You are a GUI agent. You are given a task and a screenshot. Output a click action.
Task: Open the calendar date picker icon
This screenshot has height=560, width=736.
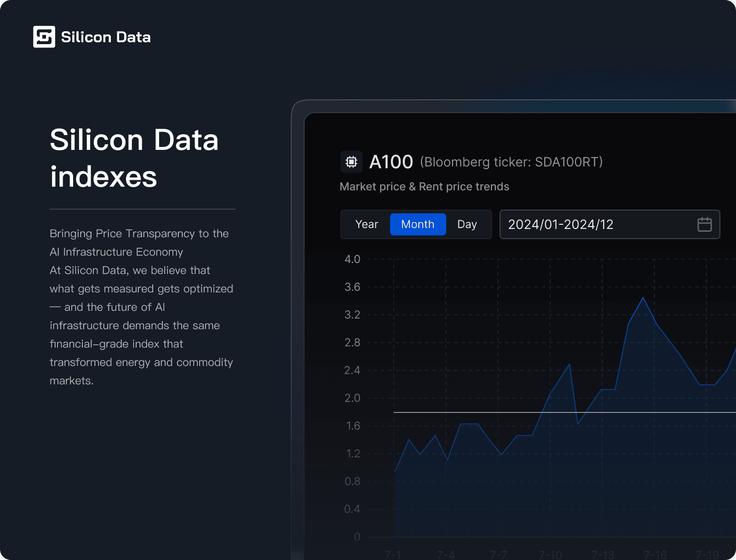coord(704,224)
